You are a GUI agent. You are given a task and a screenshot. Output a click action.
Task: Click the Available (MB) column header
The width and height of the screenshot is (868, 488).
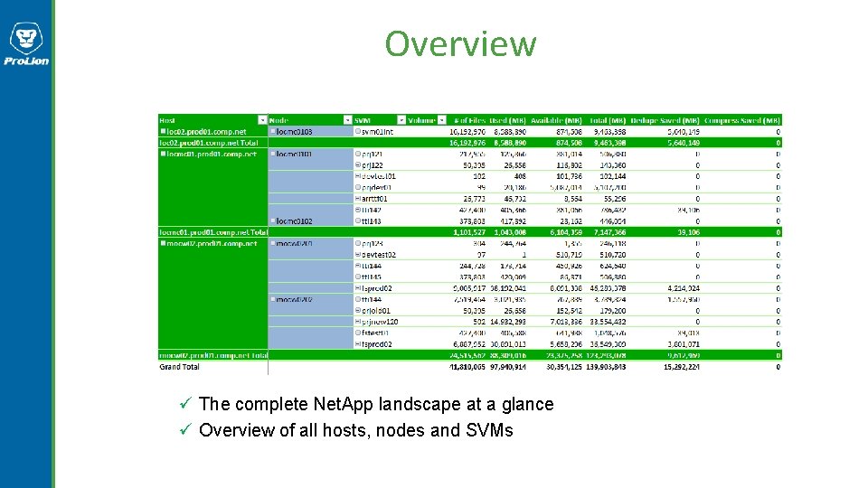[x=556, y=120]
